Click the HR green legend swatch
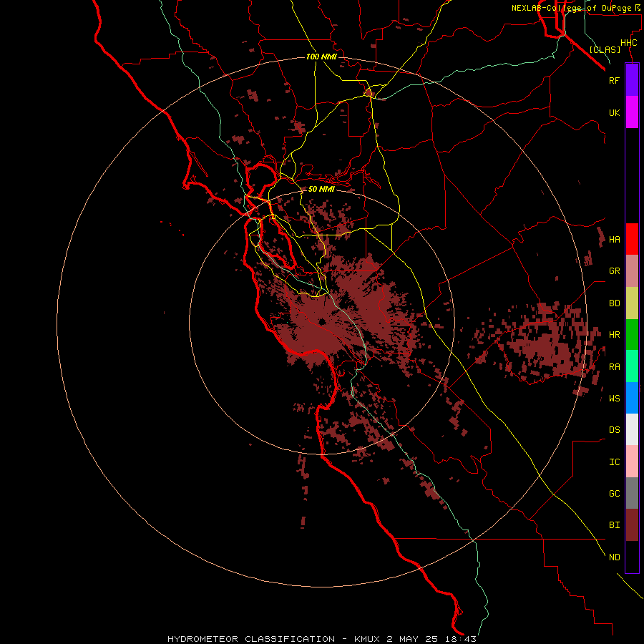The width and height of the screenshot is (644, 644). pos(632,335)
